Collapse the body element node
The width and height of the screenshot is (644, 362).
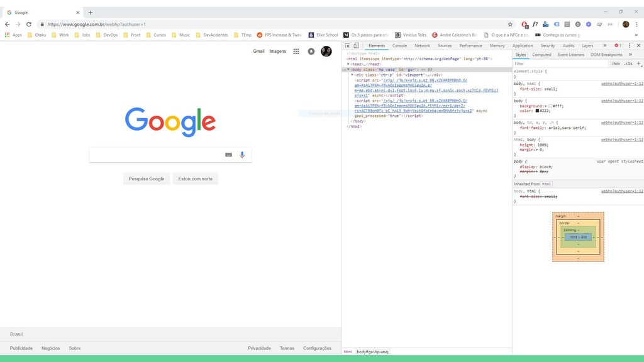348,69
